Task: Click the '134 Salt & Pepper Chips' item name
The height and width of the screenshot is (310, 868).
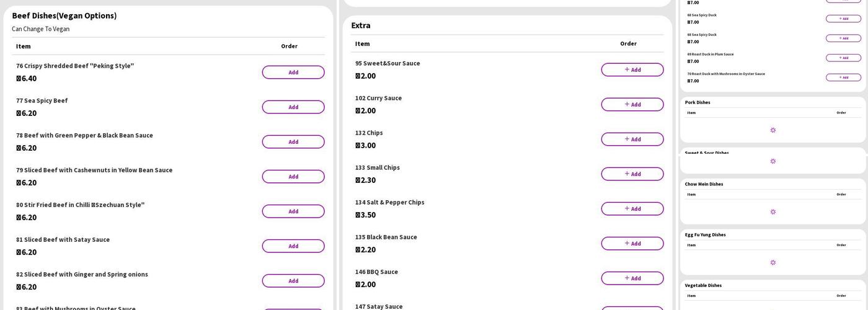Action: (390, 202)
